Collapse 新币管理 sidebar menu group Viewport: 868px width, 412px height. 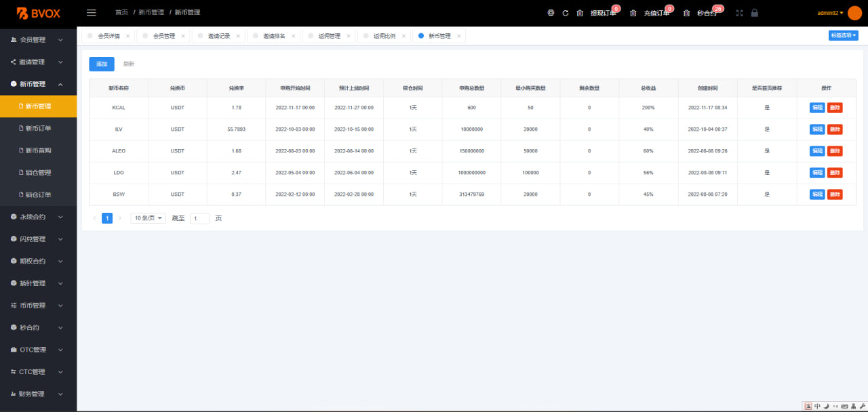pos(38,84)
